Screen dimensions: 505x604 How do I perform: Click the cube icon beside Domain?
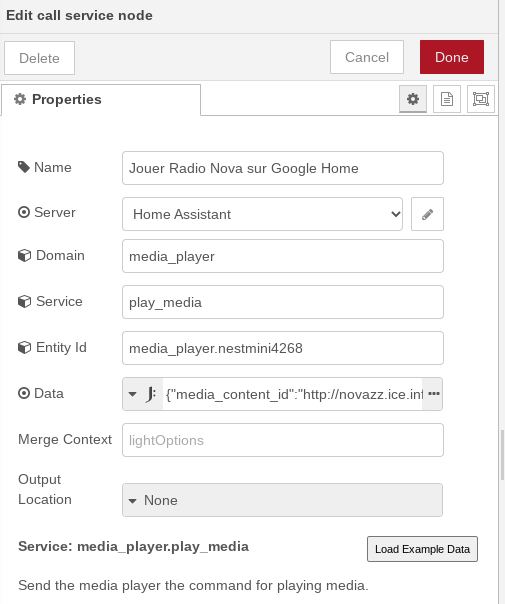[x=24, y=255]
